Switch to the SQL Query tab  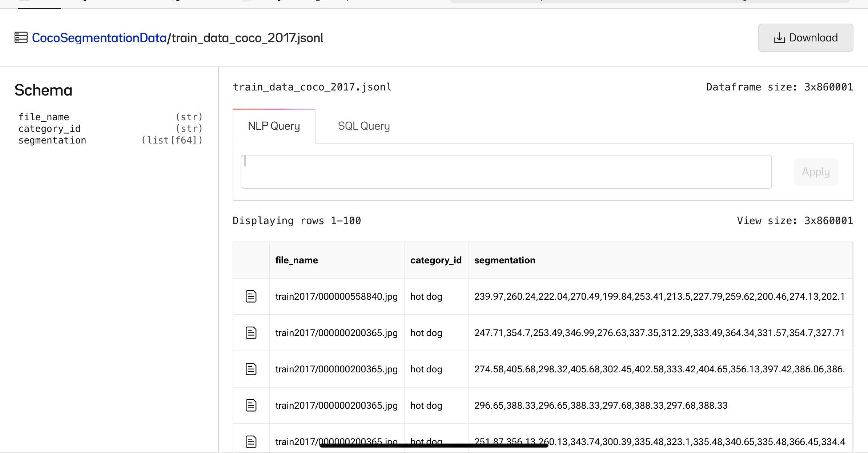click(363, 126)
